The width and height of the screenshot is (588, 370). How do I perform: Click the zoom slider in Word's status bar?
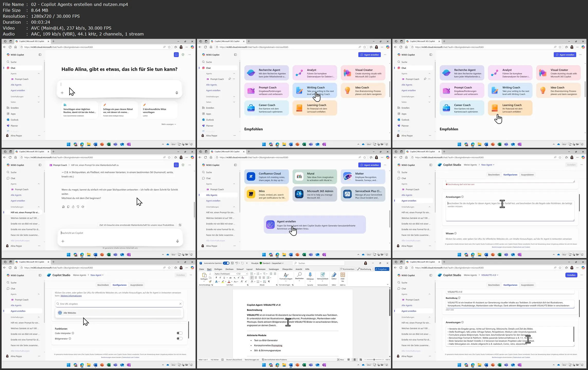(x=374, y=359)
